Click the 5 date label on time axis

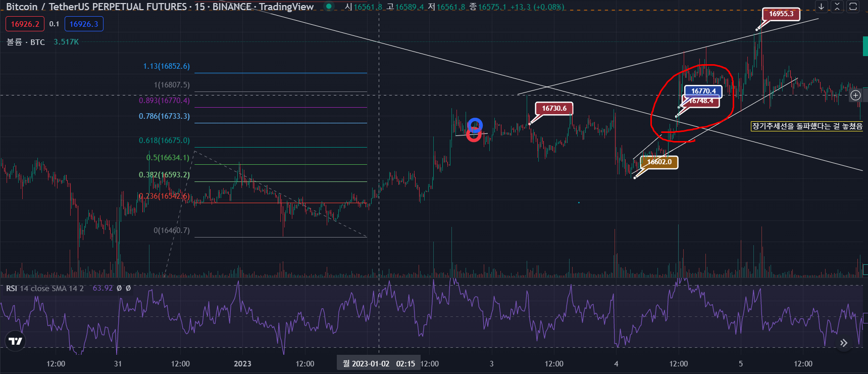coord(741,364)
